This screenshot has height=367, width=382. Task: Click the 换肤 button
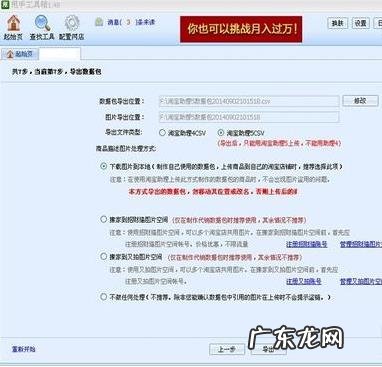[338, 23]
